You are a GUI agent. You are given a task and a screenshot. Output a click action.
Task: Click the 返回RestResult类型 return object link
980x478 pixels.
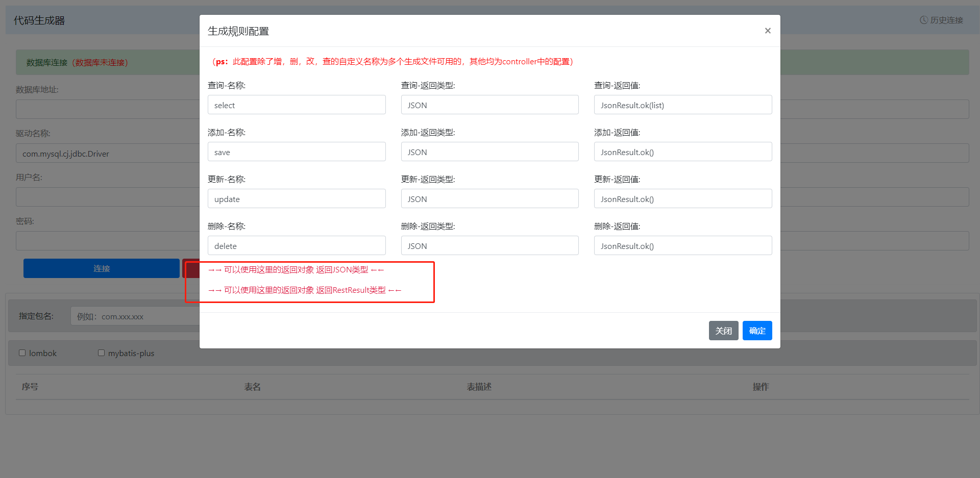[305, 290]
